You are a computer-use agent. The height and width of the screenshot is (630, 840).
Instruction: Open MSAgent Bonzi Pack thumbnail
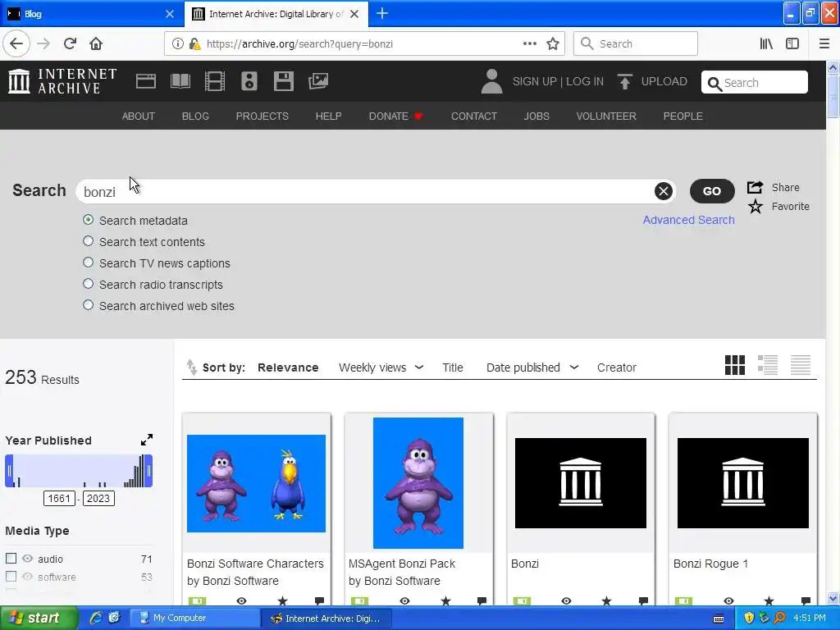pos(418,483)
